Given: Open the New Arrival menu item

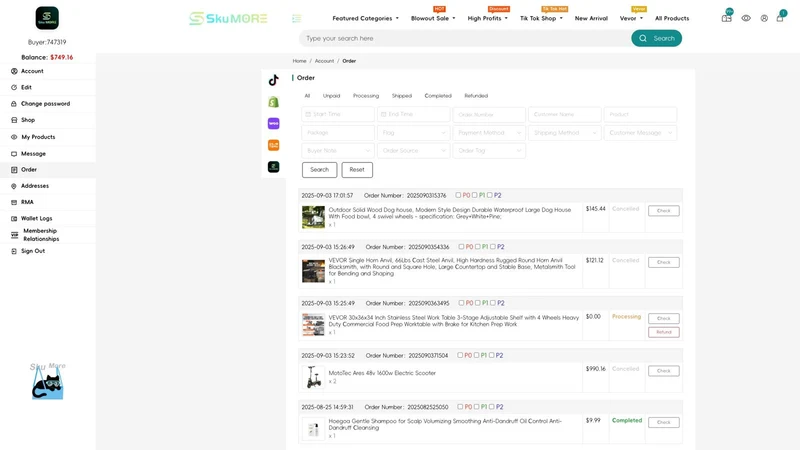Looking at the screenshot, I should [x=591, y=18].
